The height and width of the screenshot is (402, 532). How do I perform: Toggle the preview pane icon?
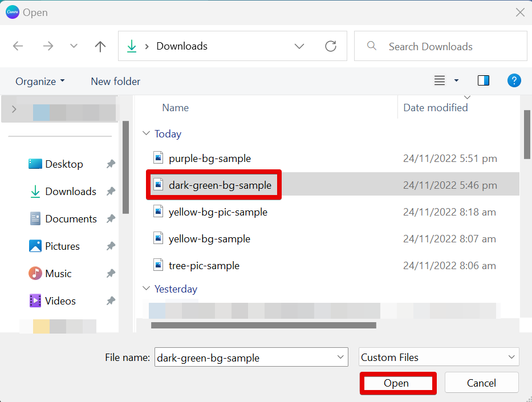point(484,80)
